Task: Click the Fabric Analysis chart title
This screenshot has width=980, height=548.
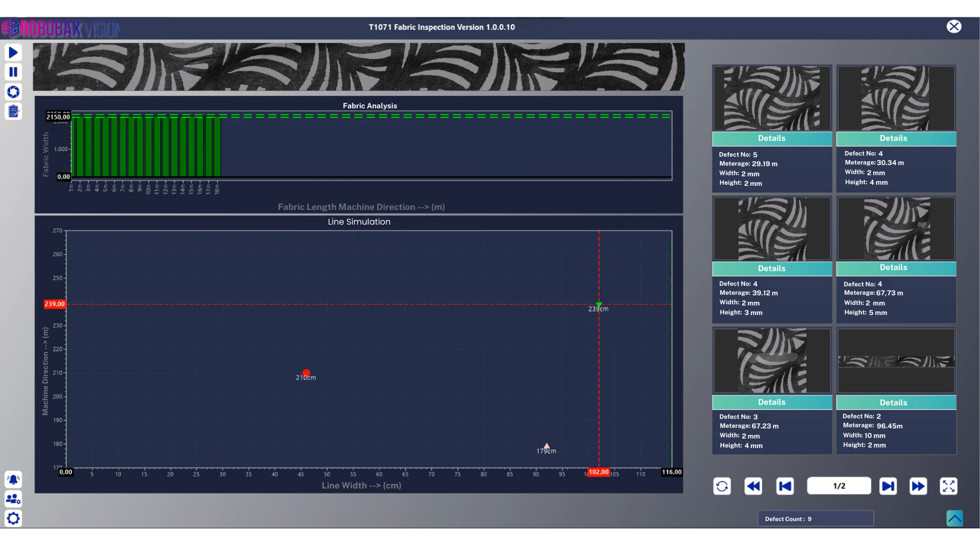Action: click(370, 106)
